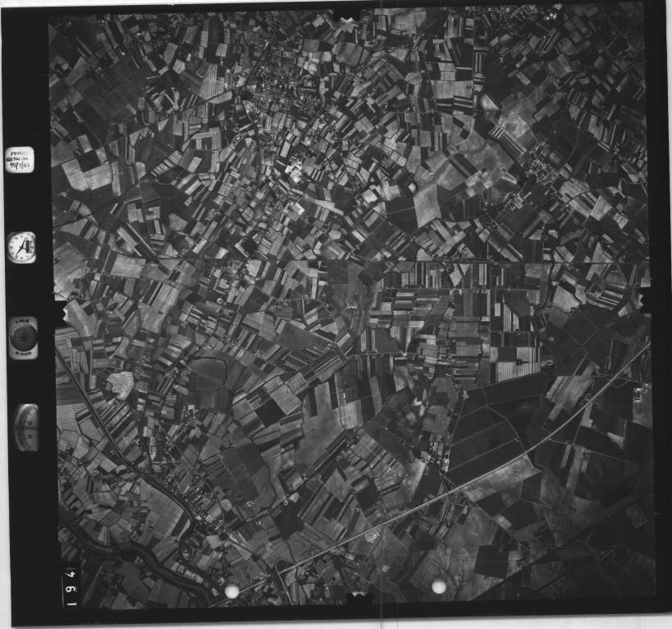Click the fiducial notch on right edge

[x=647, y=298]
